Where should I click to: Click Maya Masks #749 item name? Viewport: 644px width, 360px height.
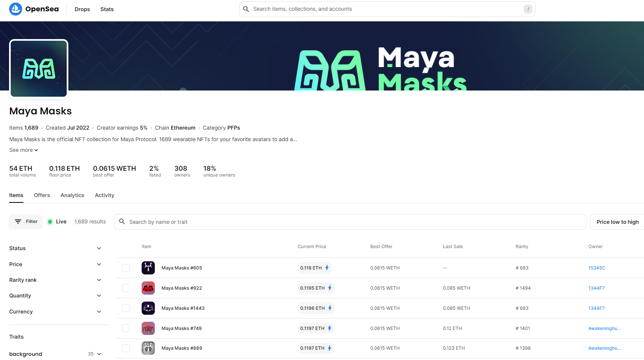(182, 328)
